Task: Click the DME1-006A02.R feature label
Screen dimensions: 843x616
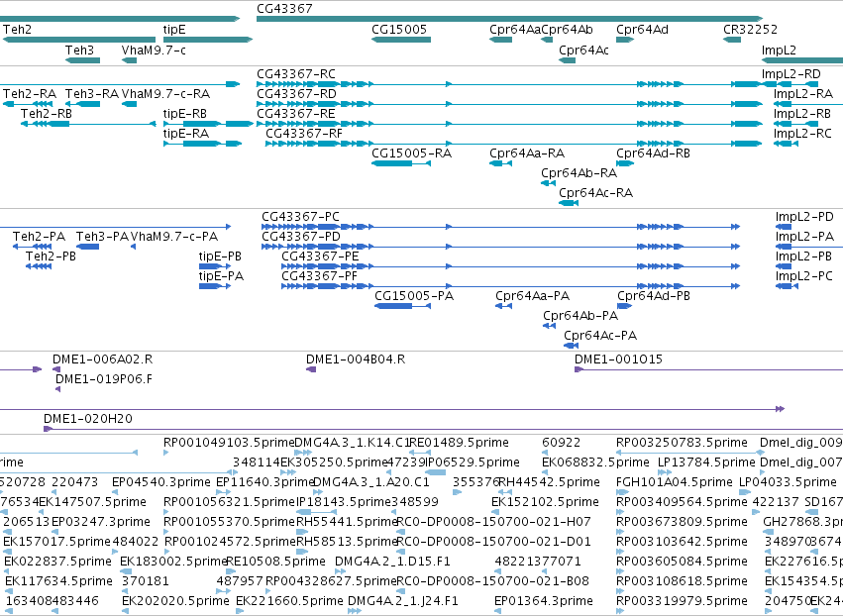Action: (x=103, y=359)
